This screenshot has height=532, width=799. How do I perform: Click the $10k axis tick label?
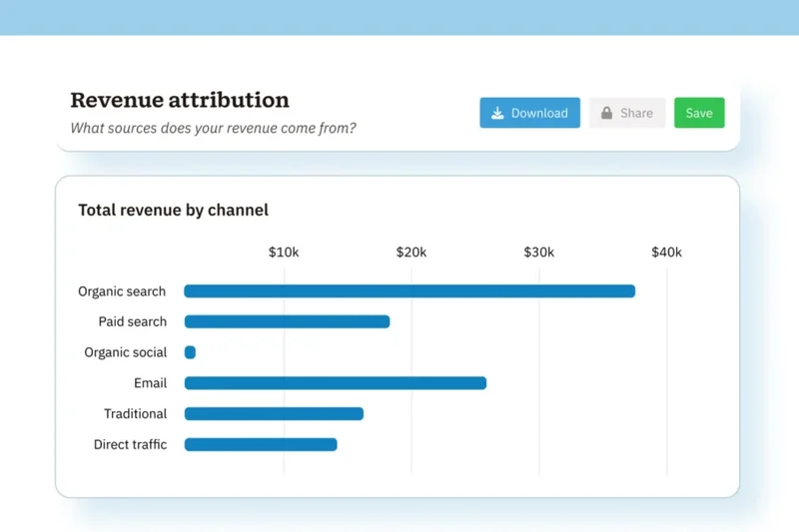point(284,253)
